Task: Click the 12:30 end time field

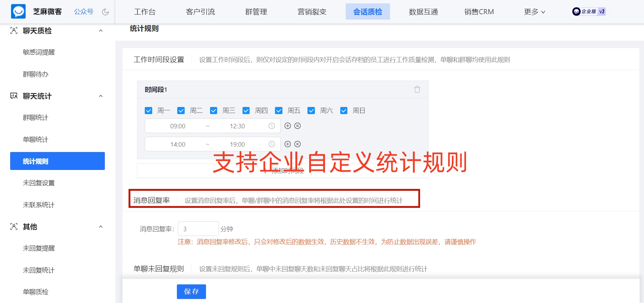Action: 237,126
